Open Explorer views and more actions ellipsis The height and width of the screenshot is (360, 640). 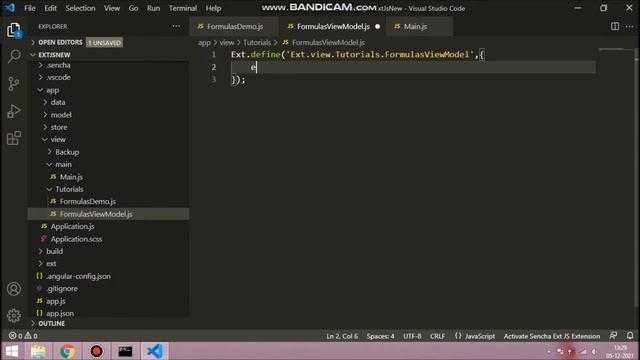(176, 26)
